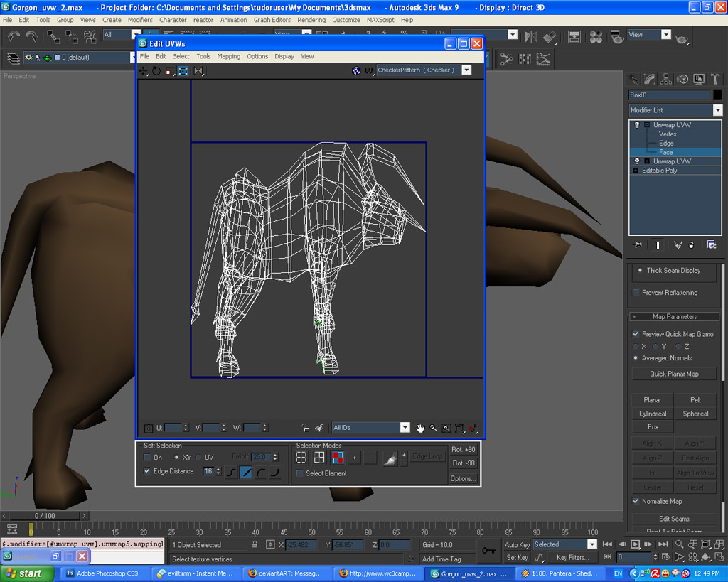The image size is (728, 582).
Task: Click the Quick Planar Map button
Action: point(674,374)
